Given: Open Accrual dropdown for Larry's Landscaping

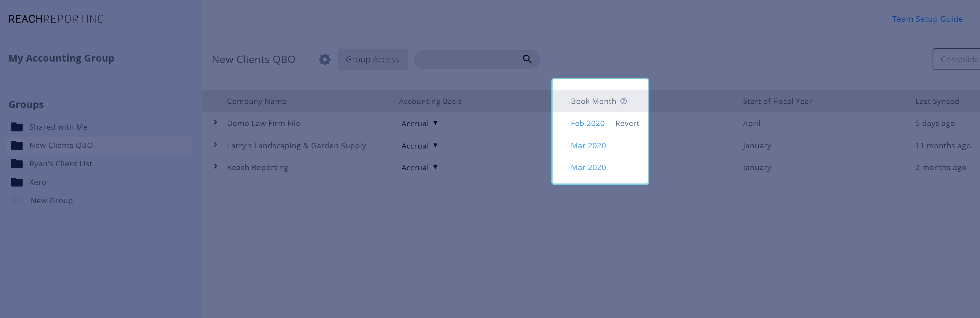Looking at the screenshot, I should pos(419,146).
